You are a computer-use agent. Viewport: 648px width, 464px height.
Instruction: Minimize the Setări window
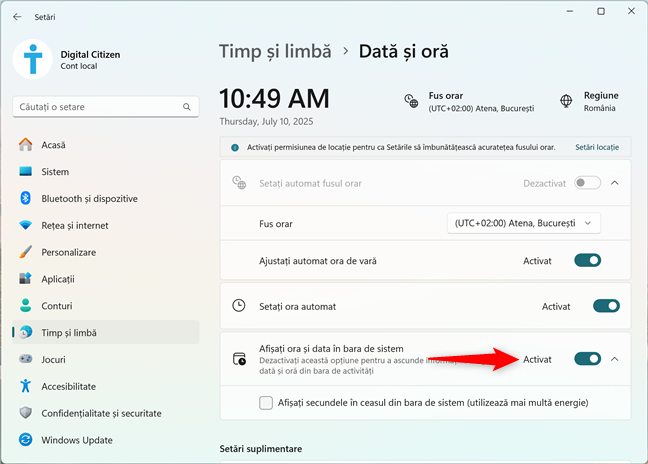point(570,12)
